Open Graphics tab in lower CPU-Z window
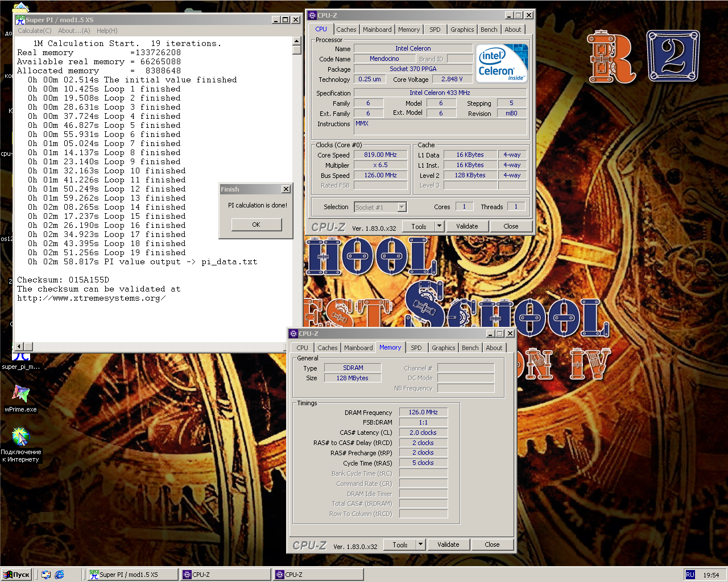Viewport: 728px width, 582px height. coord(444,348)
